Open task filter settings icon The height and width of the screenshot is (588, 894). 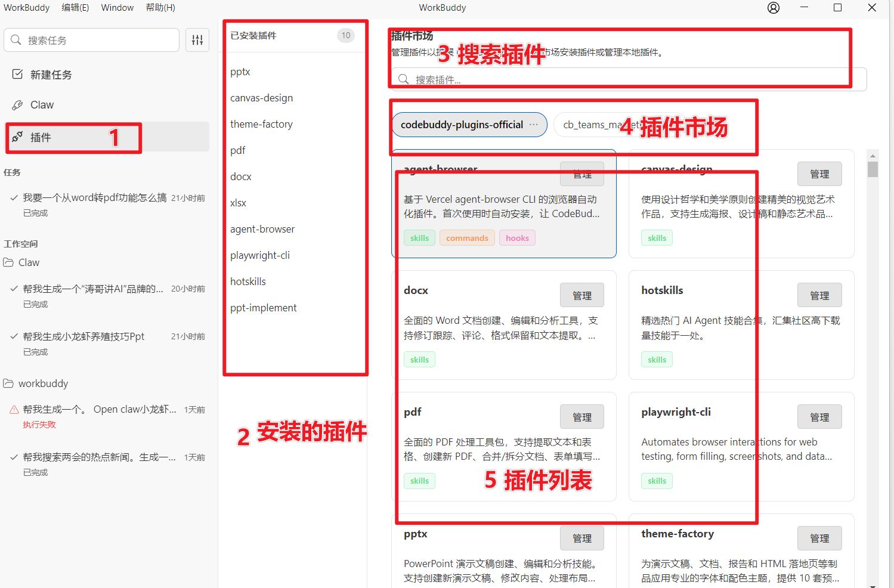coord(197,40)
